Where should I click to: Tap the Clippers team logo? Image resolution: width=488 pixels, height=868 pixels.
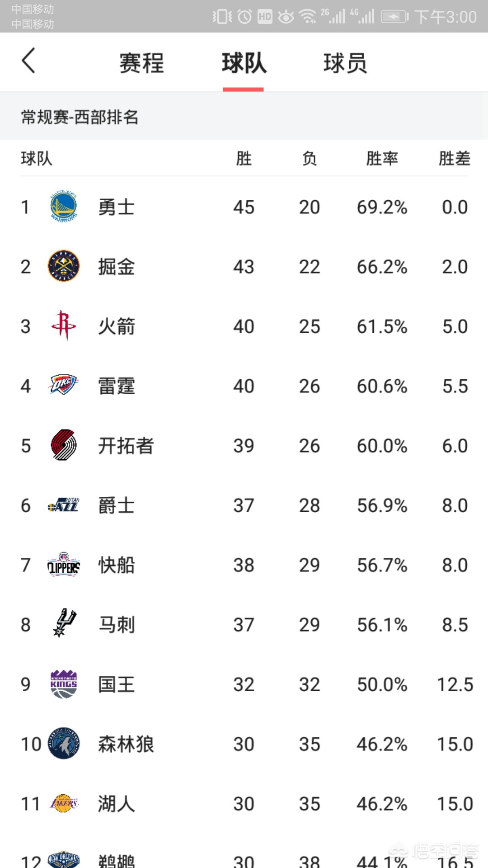63,564
